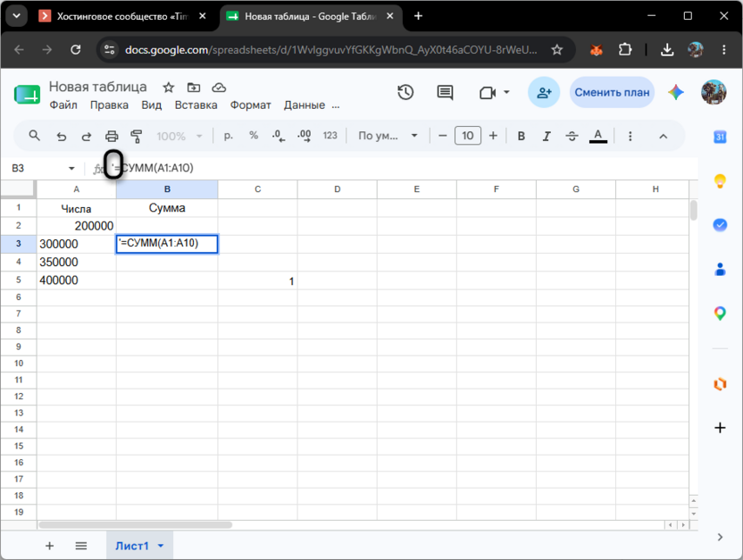Open the Gemini sparkle icon
The height and width of the screenshot is (560, 743).
pos(676,92)
